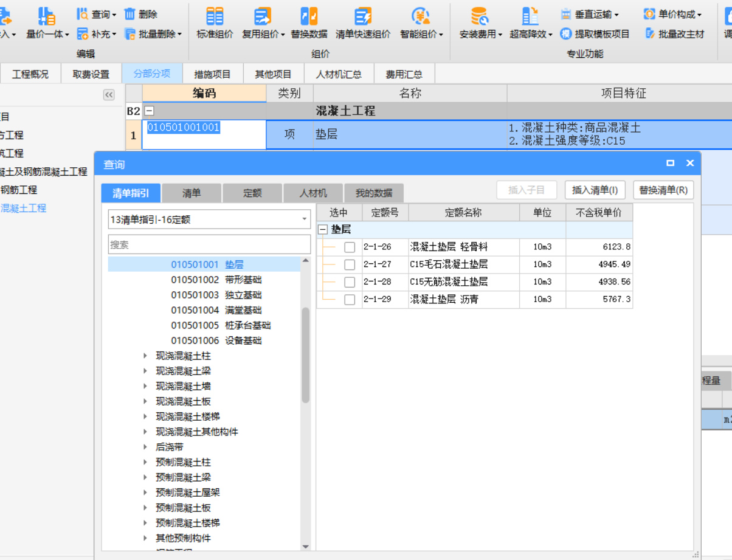The width and height of the screenshot is (732, 560).
Task: Open 智能组价 tool
Action: (421, 23)
